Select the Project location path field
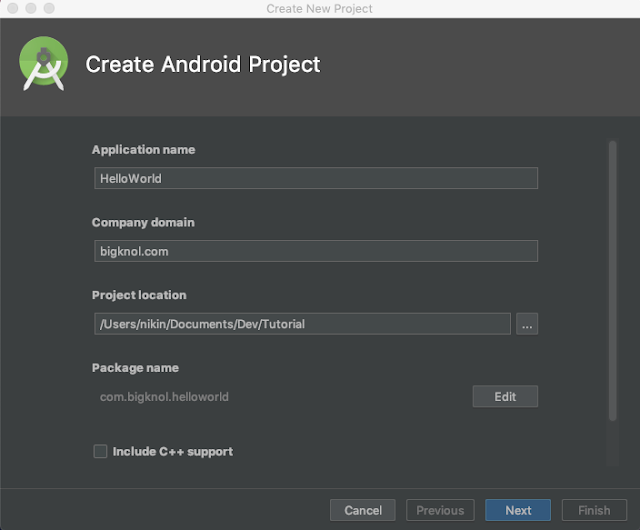This screenshot has width=640, height=530. coord(301,324)
